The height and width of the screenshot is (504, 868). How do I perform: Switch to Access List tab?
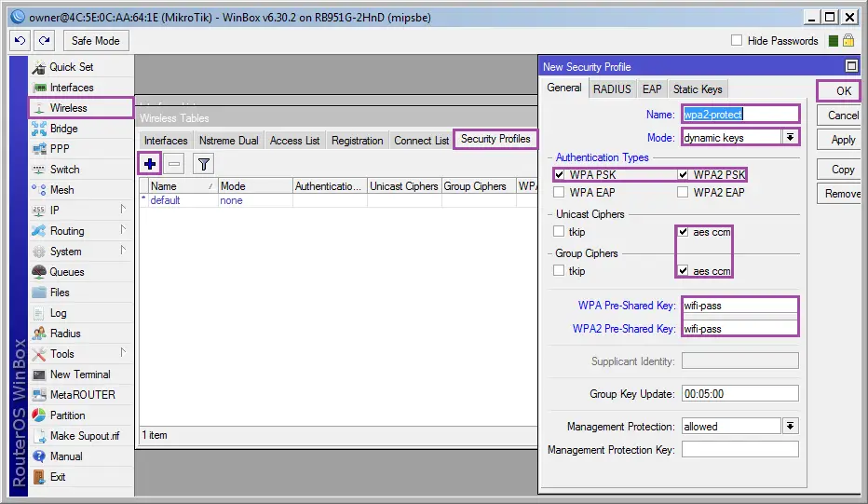click(x=294, y=141)
